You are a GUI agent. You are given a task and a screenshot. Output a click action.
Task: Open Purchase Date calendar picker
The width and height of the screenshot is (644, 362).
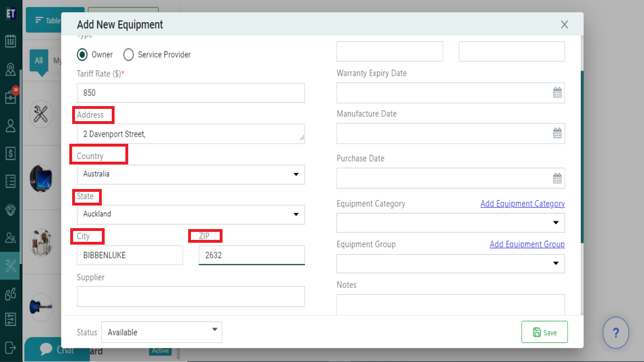[557, 178]
